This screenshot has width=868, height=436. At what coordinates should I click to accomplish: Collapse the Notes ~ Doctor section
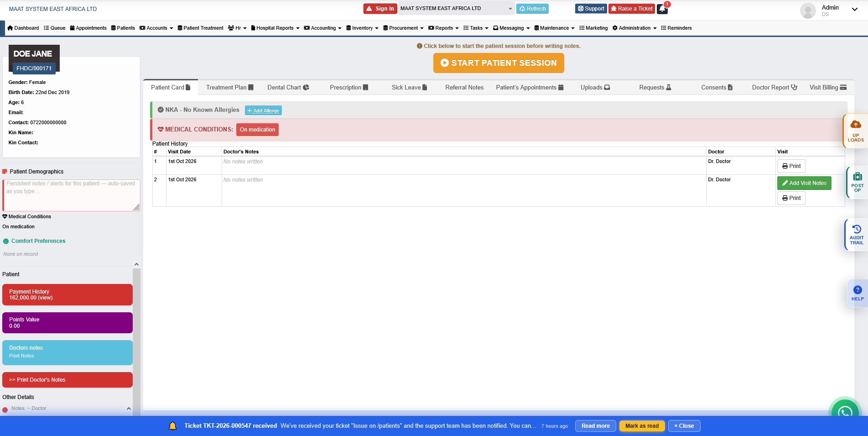(x=129, y=409)
